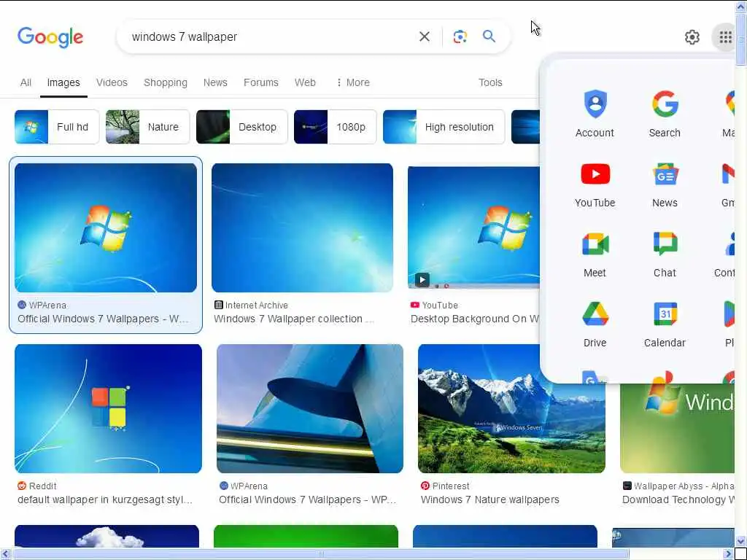Open the WPArena blue architecture wallpaper image
The image size is (747, 560).
tap(310, 408)
